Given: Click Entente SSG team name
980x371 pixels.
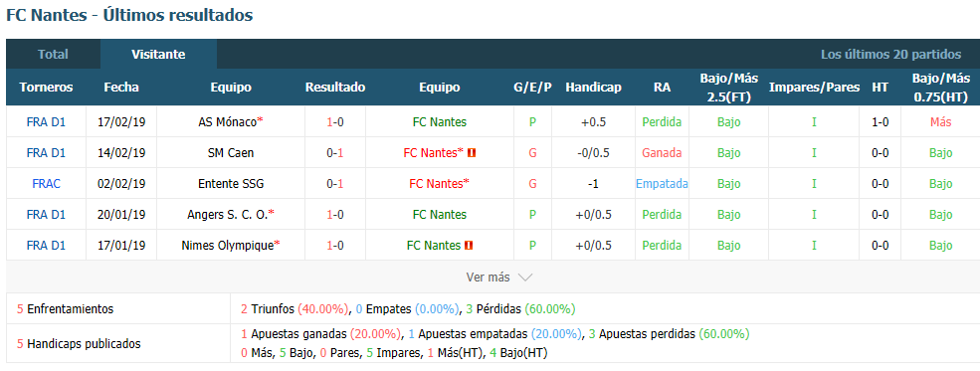Looking at the screenshot, I should pos(231,184).
